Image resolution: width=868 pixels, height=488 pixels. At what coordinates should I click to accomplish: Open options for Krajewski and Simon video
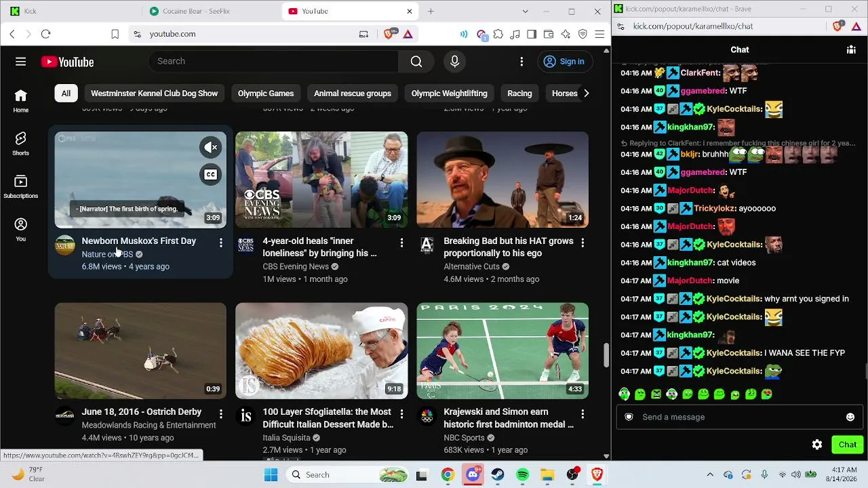coord(583,413)
